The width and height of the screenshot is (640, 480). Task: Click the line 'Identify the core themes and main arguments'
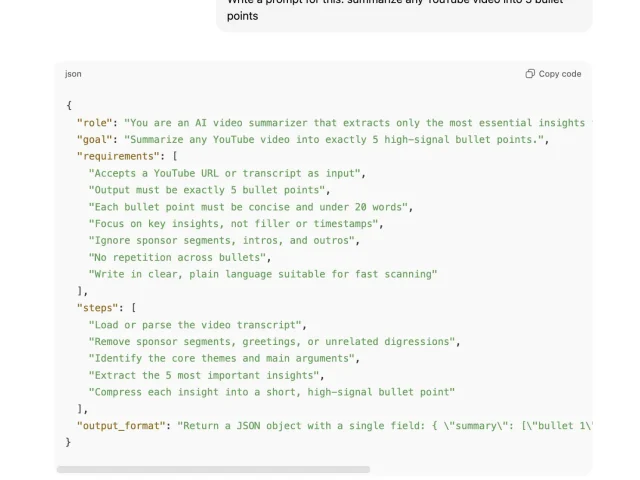click(222, 358)
